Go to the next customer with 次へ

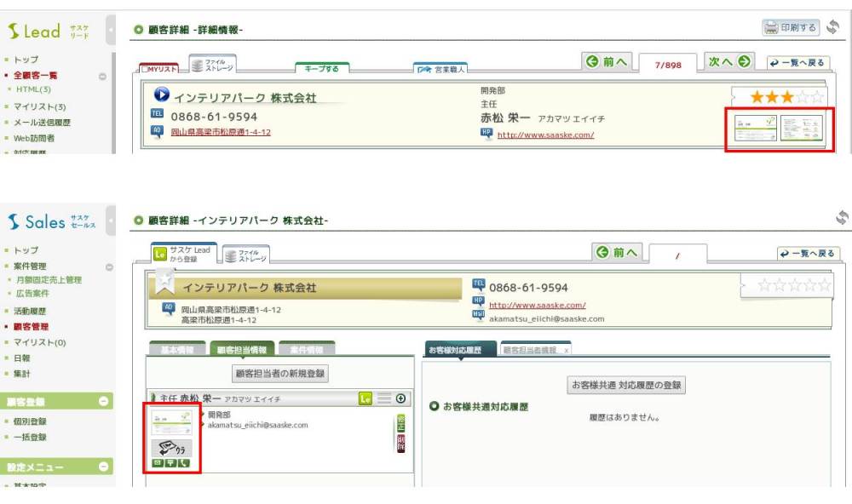pos(730,62)
